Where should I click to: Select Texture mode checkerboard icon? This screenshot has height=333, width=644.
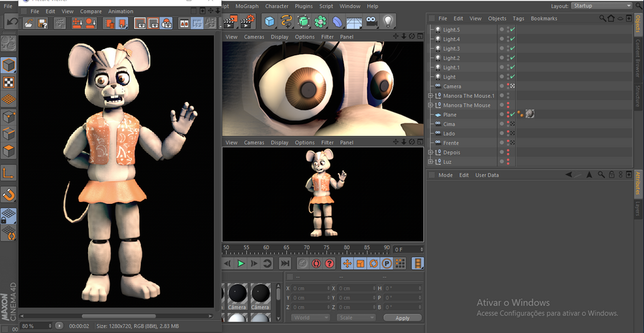pyautogui.click(x=9, y=82)
